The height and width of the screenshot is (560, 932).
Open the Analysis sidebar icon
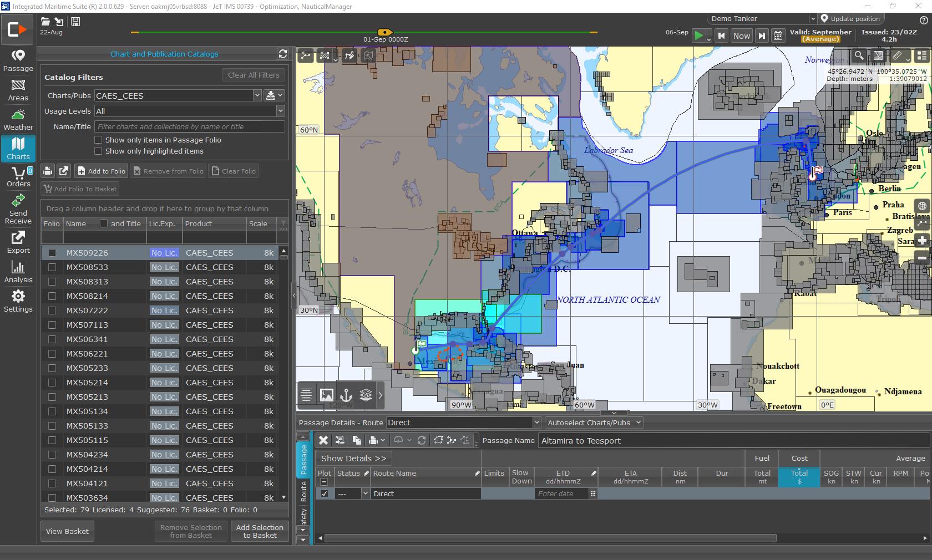coord(18,272)
